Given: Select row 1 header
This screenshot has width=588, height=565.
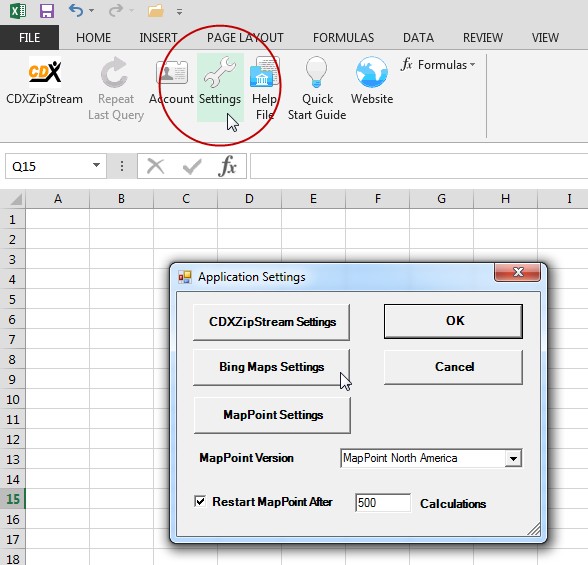Looking at the screenshot, I should [12, 219].
